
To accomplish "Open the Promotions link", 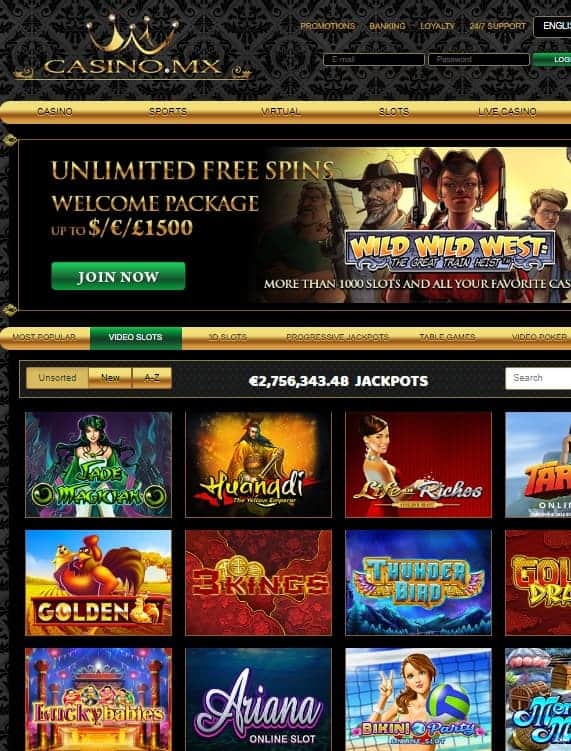I will tap(328, 26).
